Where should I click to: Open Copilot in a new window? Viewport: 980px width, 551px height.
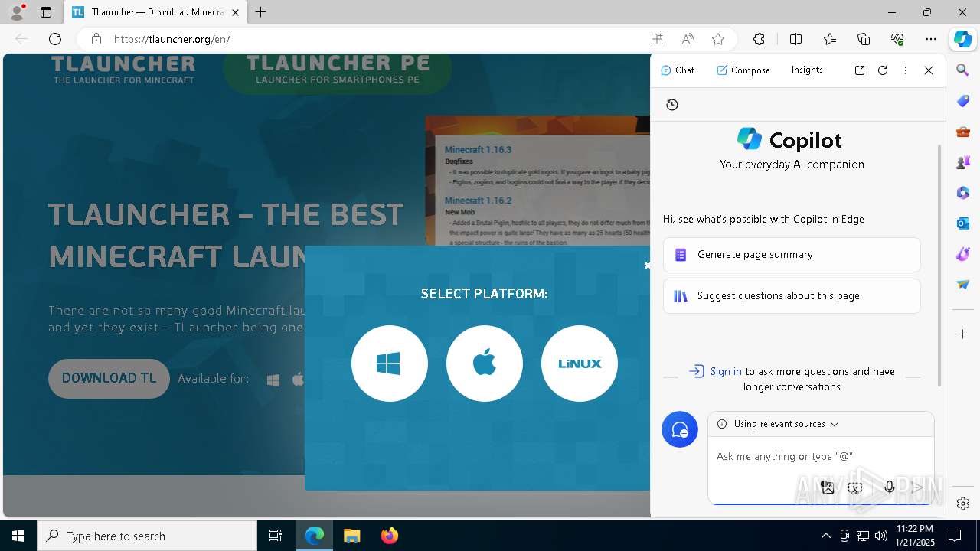[860, 70]
